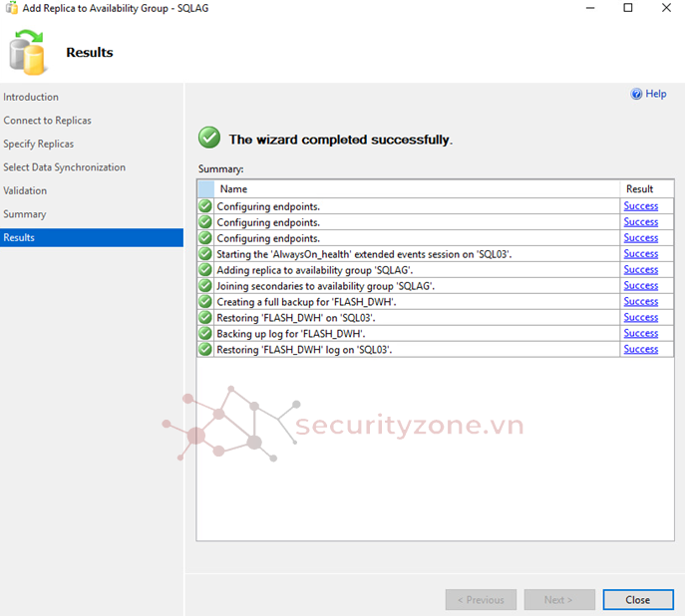Click the Result column header
Image resolution: width=685 pixels, height=616 pixels.
click(639, 188)
